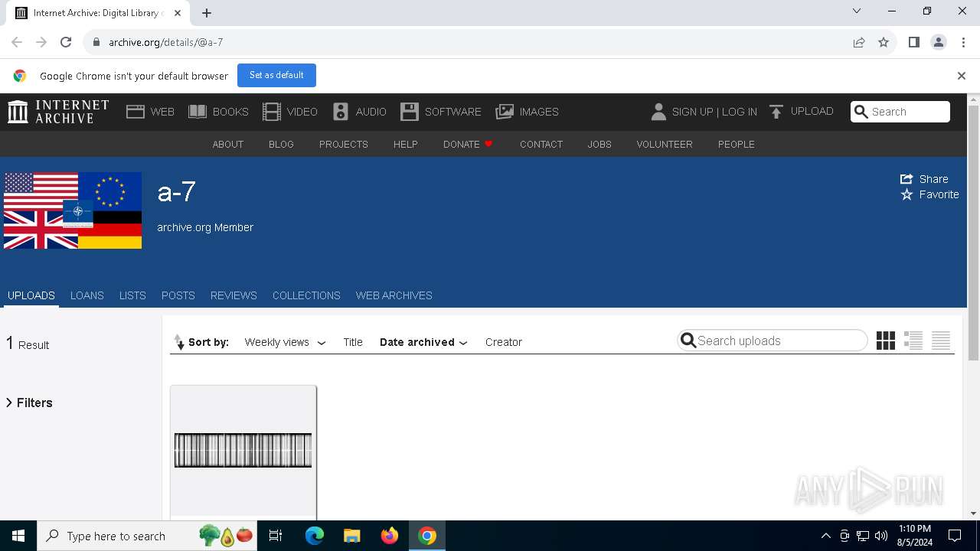Select the Loans tab
Viewport: 980px width, 551px height.
[x=87, y=295]
